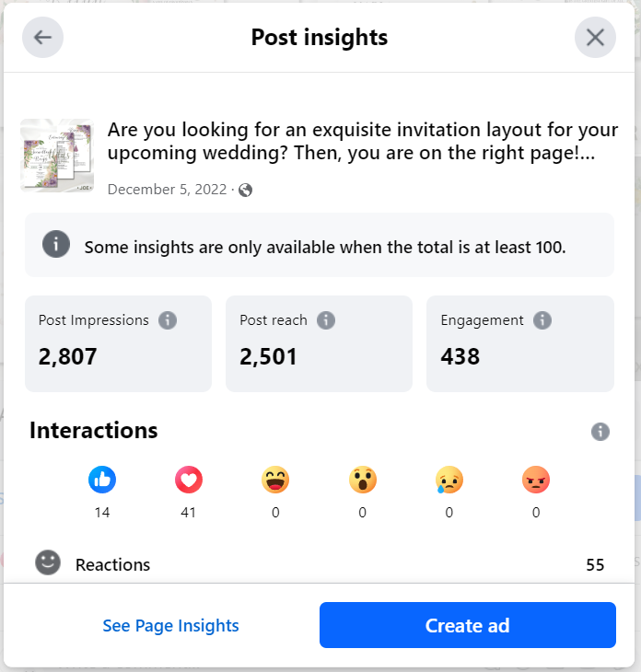Image resolution: width=641 pixels, height=672 pixels.
Task: Close the Post insights dialog
Action: (x=595, y=38)
